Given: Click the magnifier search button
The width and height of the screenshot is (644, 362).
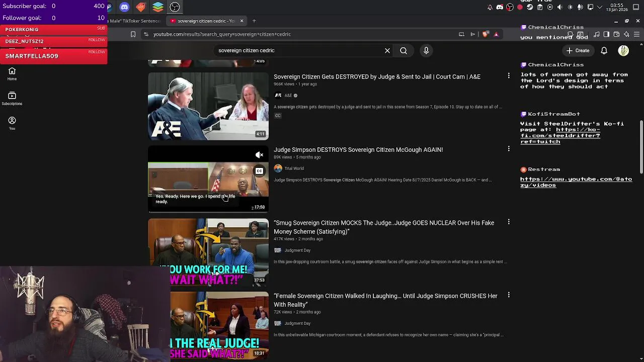Looking at the screenshot, I should pos(404,51).
